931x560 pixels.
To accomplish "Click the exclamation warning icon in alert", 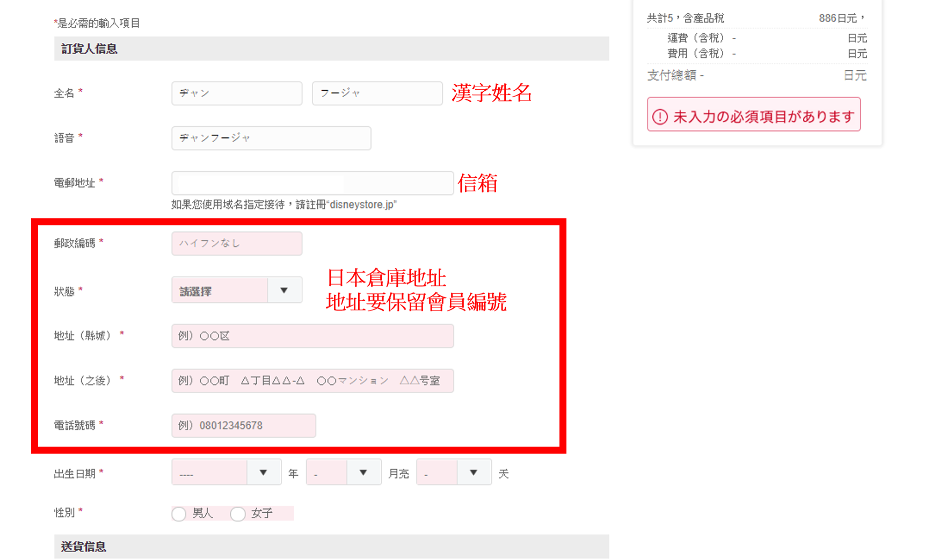I will tap(660, 117).
